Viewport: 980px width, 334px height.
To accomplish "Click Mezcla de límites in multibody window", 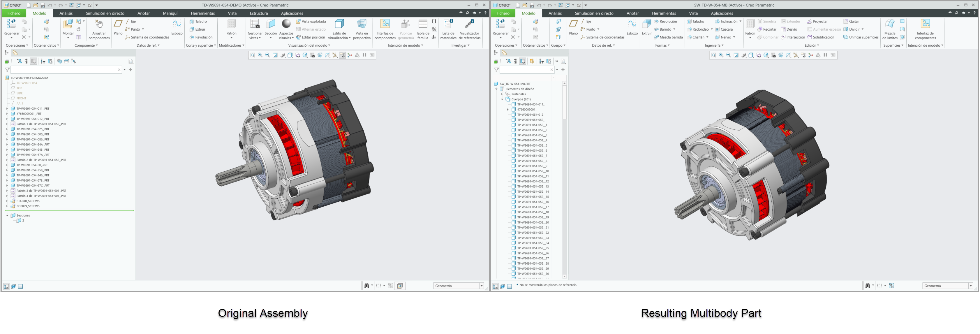I will point(890,29).
